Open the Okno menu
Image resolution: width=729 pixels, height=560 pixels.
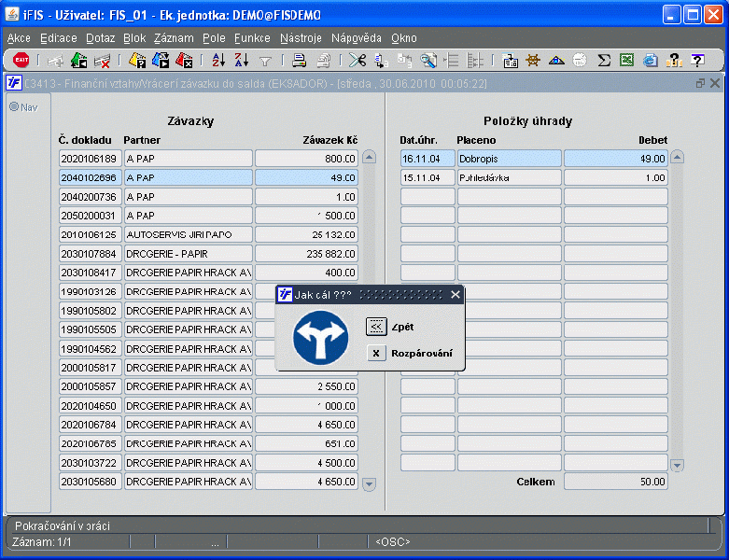point(403,38)
